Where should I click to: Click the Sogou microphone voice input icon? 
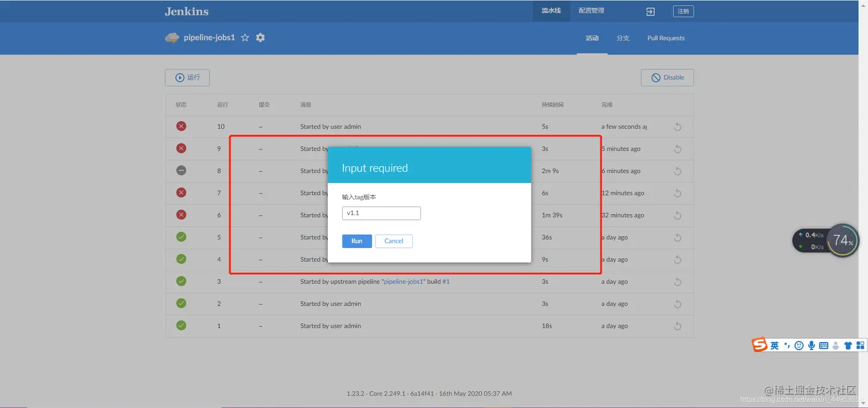click(x=811, y=345)
